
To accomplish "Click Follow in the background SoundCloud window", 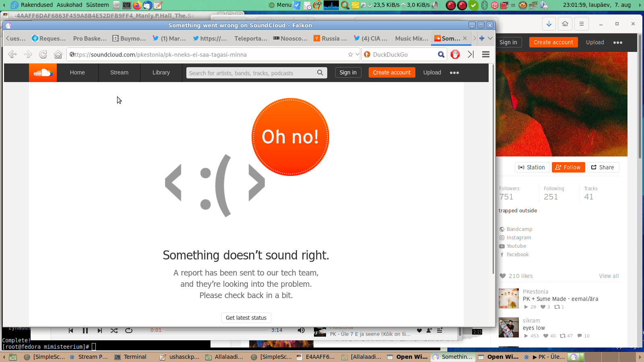I will [568, 167].
